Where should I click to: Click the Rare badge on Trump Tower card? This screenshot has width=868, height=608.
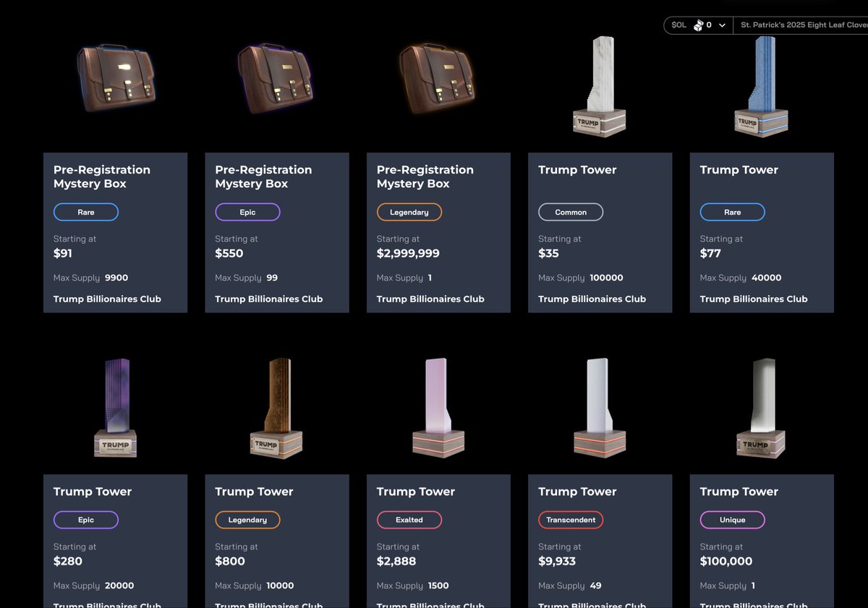coord(733,213)
